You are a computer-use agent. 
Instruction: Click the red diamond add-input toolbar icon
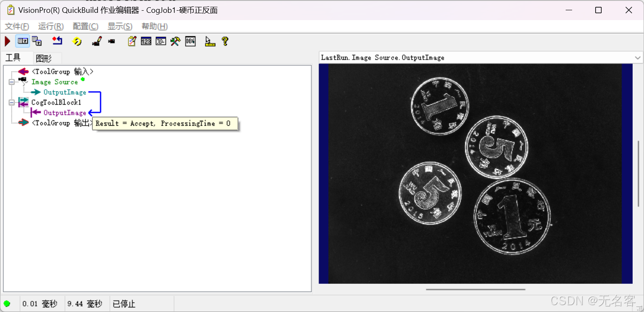57,41
